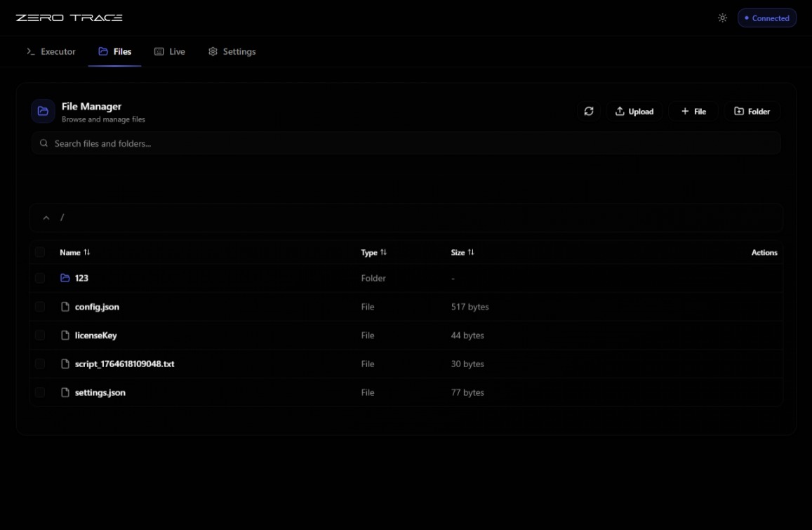Click the Zero Trace logo

69,18
